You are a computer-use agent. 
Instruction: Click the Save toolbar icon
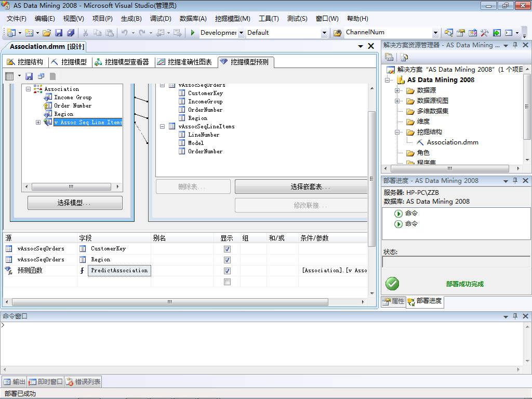[x=59, y=33]
